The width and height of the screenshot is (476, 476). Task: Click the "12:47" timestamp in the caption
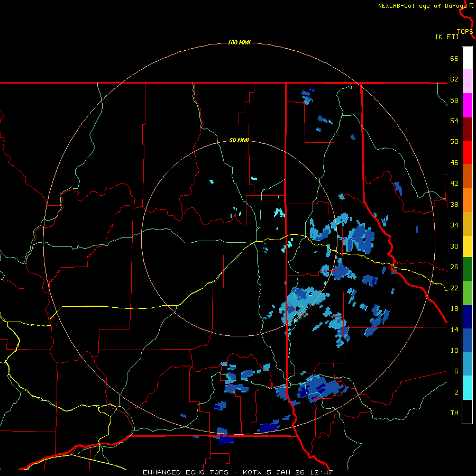[x=322, y=472]
